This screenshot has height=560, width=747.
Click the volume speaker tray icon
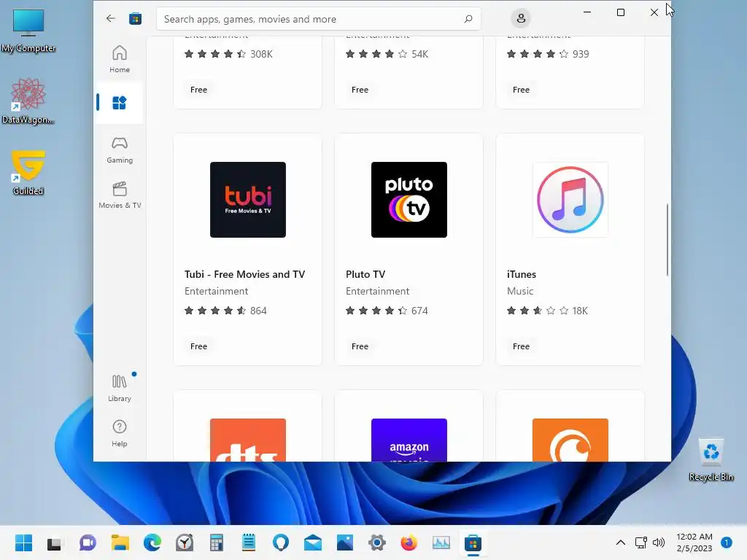coord(659,542)
